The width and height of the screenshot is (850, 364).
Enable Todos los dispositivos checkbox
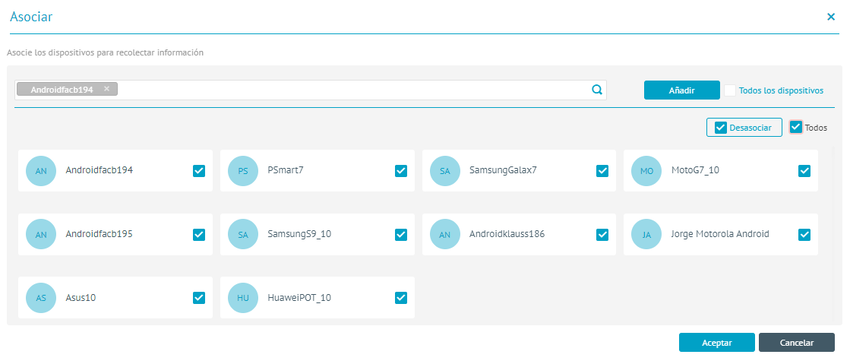point(730,91)
